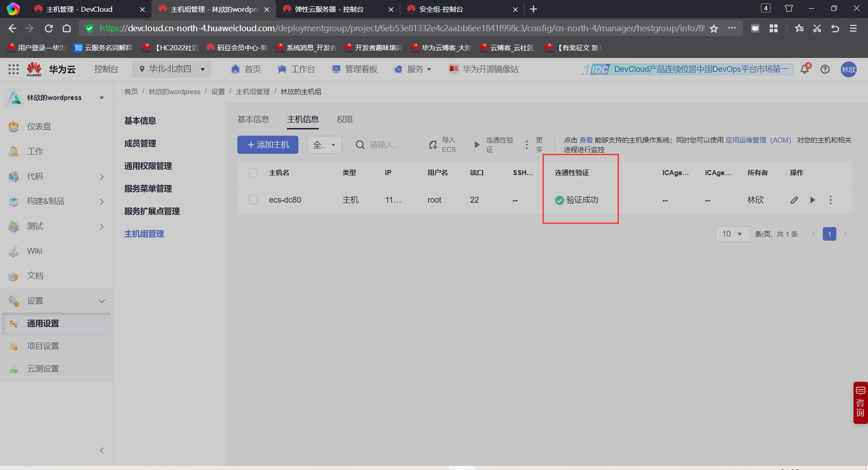Screen dimensions: 868x470
Task: Change the rows per page dropdown
Action: (x=733, y=234)
